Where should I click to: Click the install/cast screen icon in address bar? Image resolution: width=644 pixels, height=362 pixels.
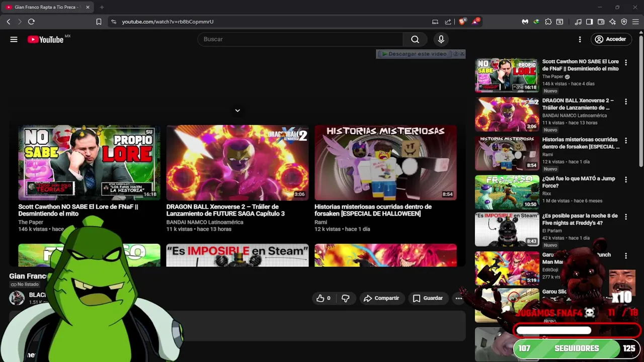pos(435,22)
